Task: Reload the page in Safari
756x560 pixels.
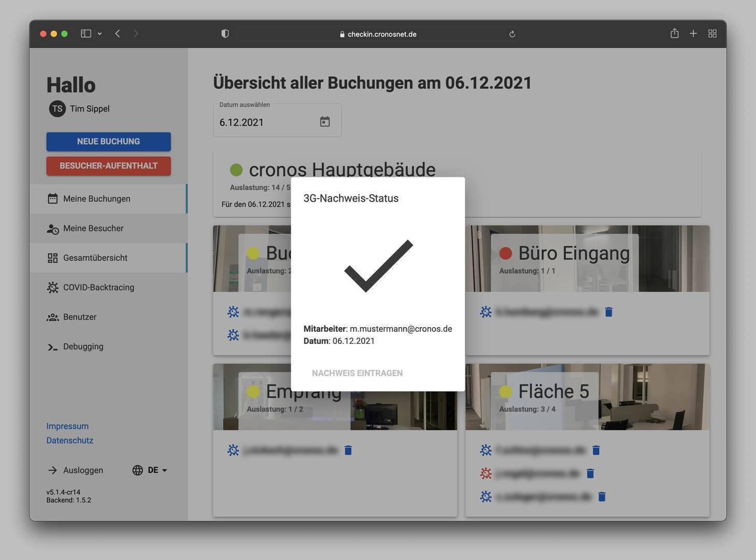Action: click(512, 34)
